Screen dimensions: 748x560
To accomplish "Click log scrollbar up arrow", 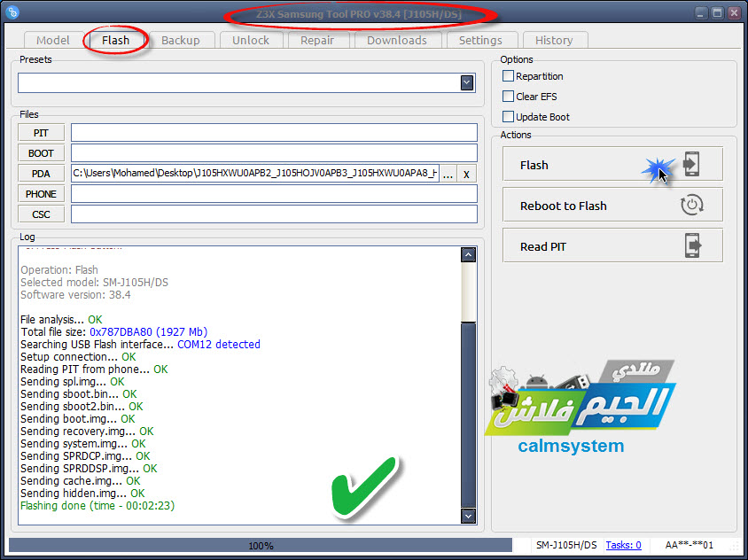I will pos(469,254).
